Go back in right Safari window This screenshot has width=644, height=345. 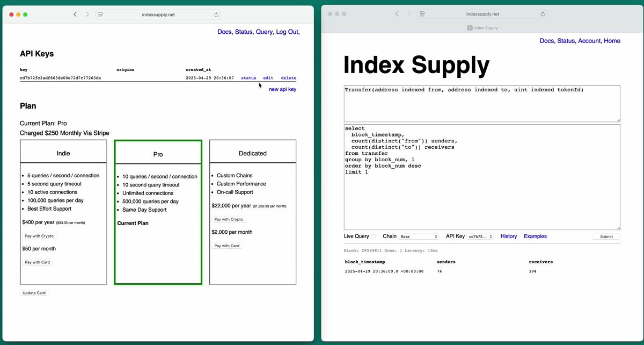(397, 14)
